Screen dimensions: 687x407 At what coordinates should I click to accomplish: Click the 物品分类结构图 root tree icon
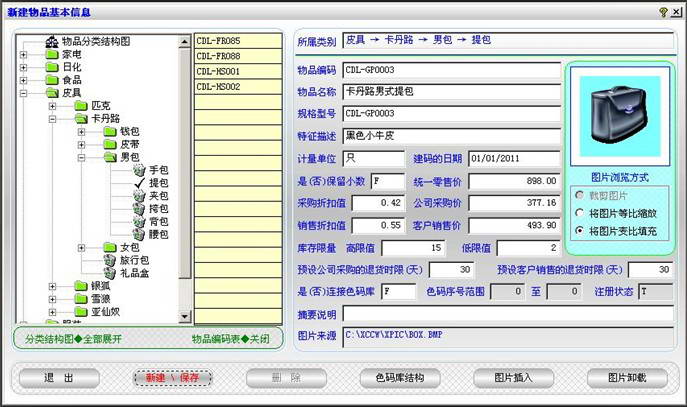point(52,42)
